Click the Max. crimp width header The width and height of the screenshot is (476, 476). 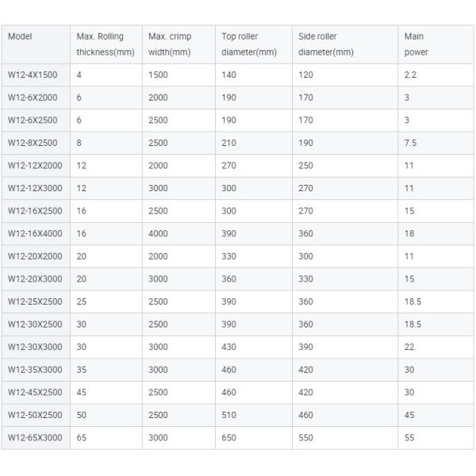pos(170,44)
